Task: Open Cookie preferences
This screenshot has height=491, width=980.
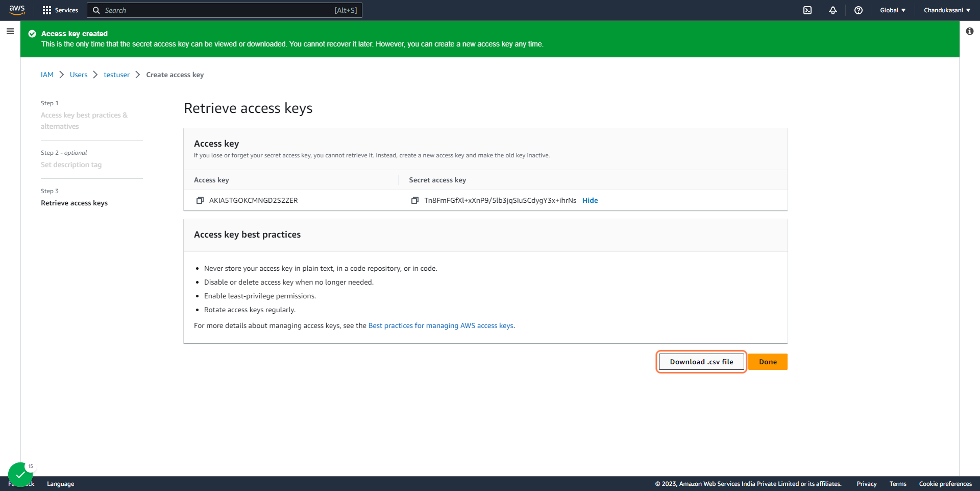Action: [945, 484]
